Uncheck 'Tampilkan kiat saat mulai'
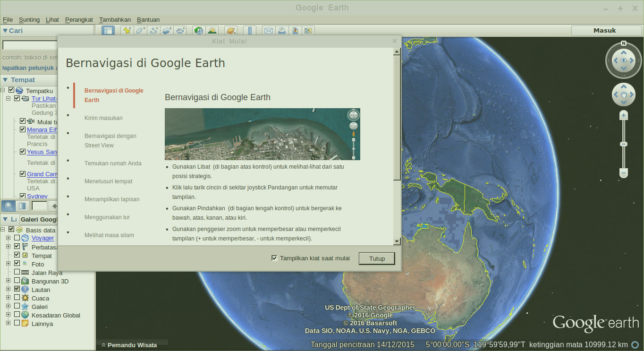The image size is (644, 351). [x=274, y=258]
